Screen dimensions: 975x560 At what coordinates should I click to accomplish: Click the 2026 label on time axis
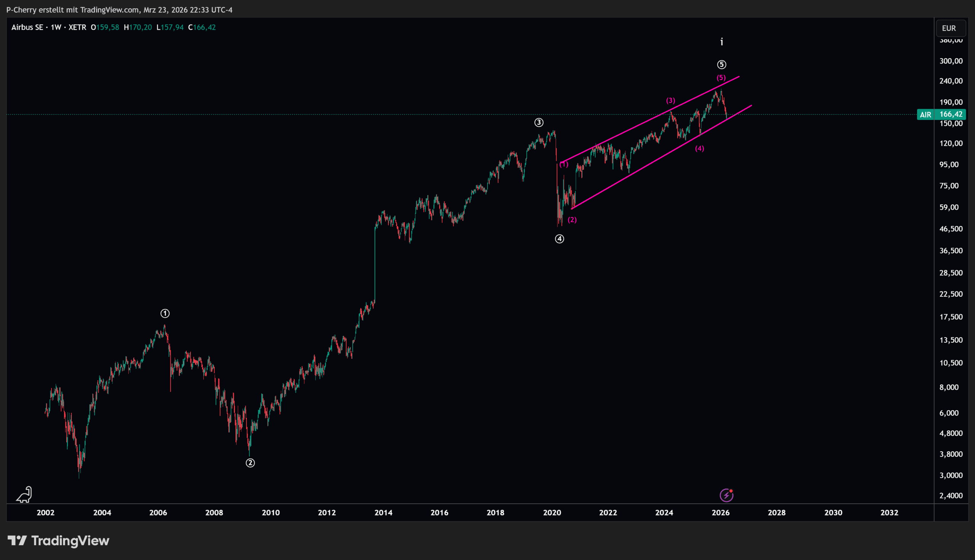(720, 512)
